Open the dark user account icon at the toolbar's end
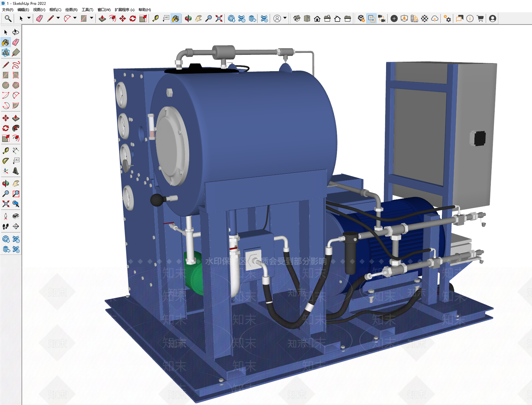Screen dimensions: 532x405 (493, 19)
